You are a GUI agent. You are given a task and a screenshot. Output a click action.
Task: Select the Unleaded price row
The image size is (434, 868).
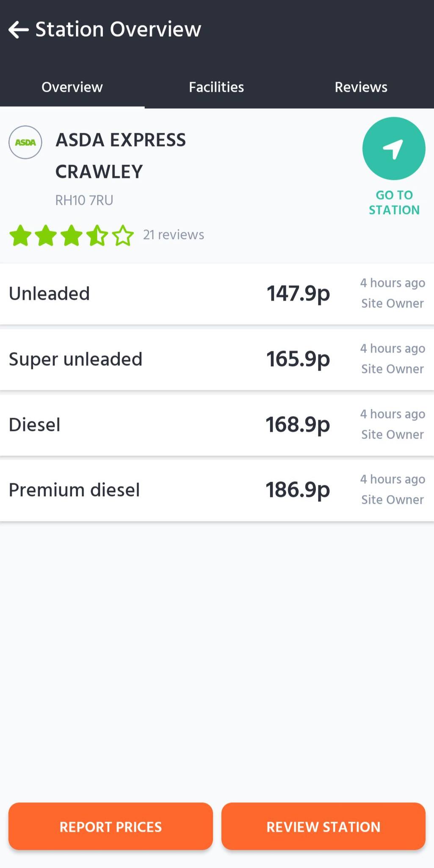[x=217, y=294]
